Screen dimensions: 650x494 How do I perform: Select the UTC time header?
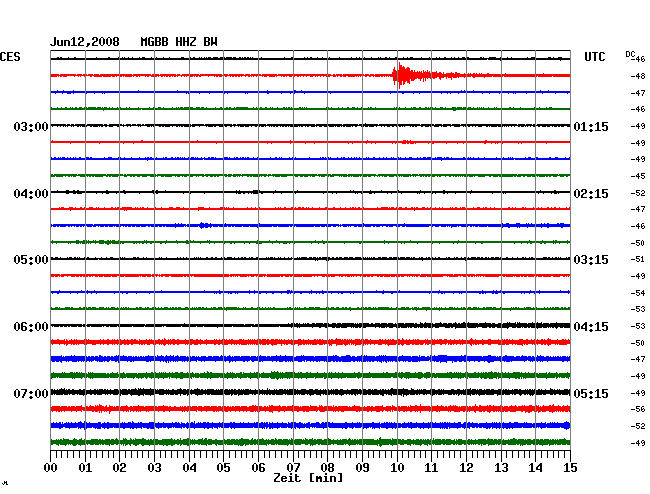[594, 57]
